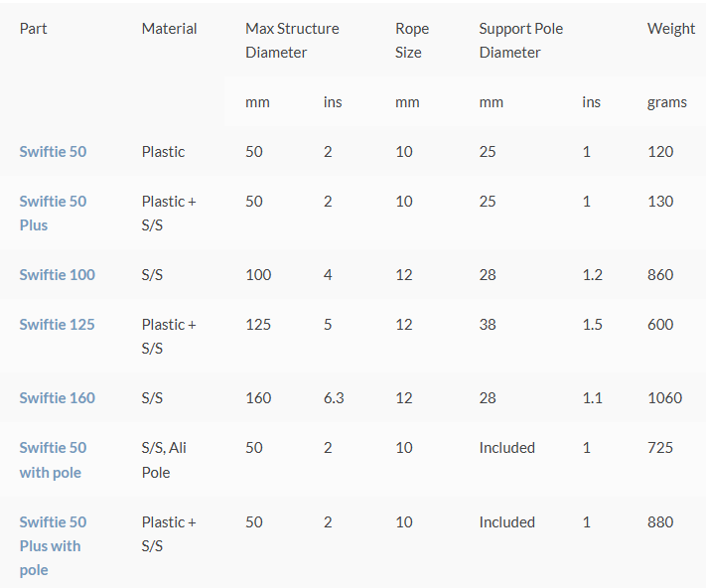Click the 860 grams weight cell
The height and width of the screenshot is (588, 706).
[x=660, y=275]
